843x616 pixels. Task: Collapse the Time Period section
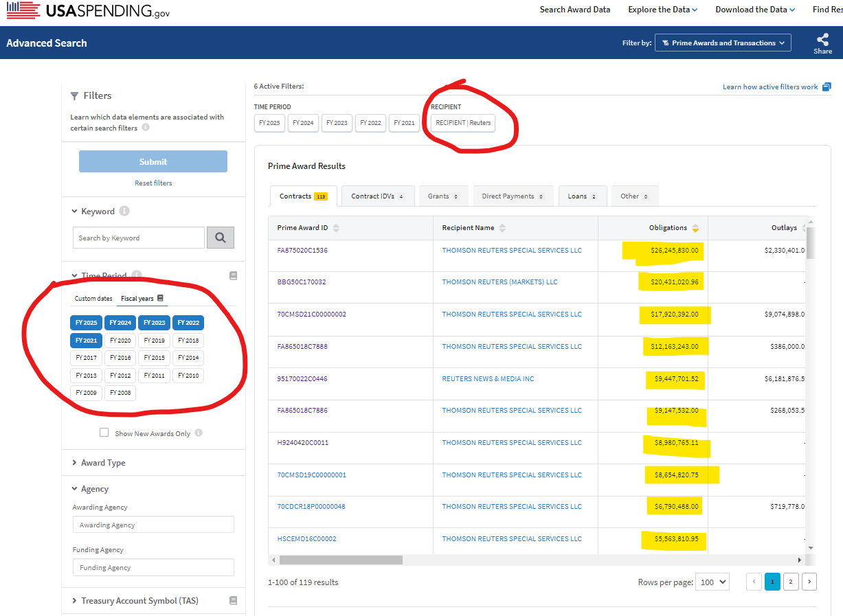75,276
